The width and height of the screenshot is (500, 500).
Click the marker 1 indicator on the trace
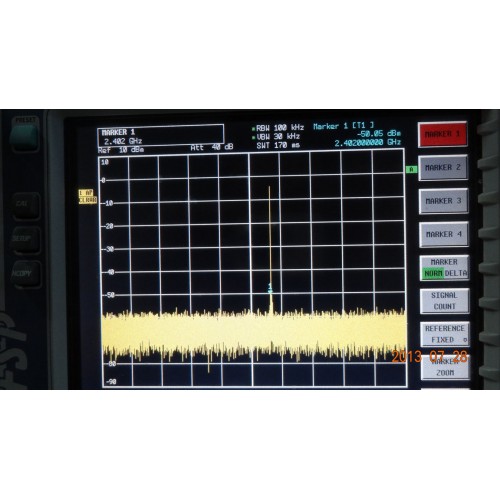pos(270,289)
